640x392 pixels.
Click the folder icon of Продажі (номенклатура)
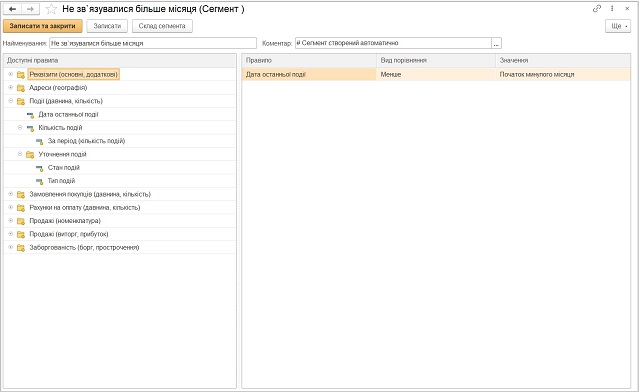click(21, 221)
